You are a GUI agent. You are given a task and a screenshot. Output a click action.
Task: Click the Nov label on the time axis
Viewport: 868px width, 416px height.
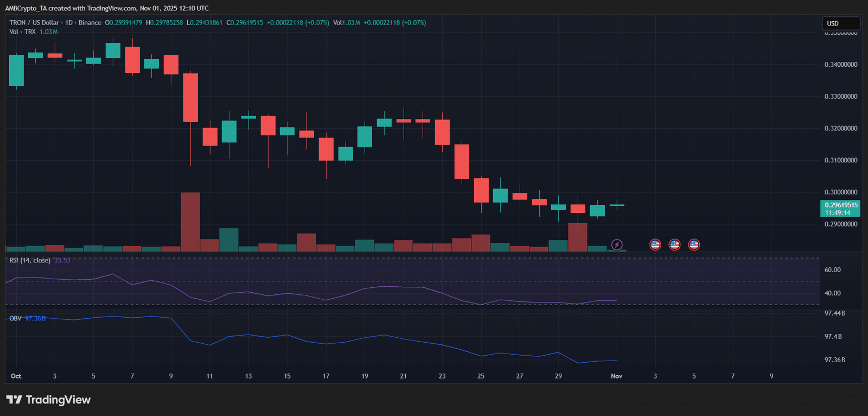[616, 376]
